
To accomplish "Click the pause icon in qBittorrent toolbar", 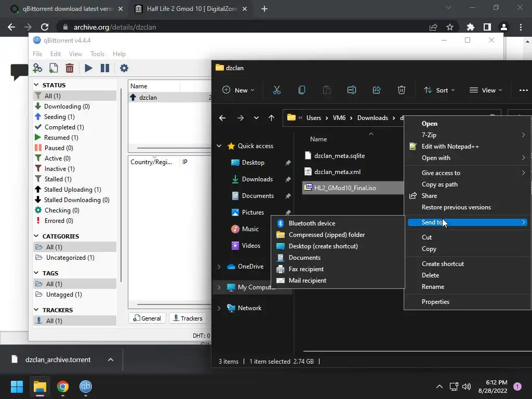I will tap(105, 68).
